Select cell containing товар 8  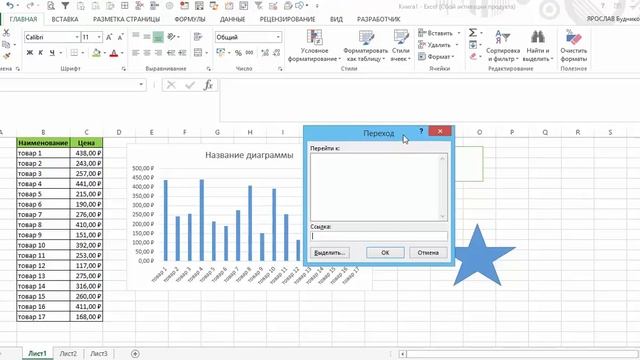[43, 224]
